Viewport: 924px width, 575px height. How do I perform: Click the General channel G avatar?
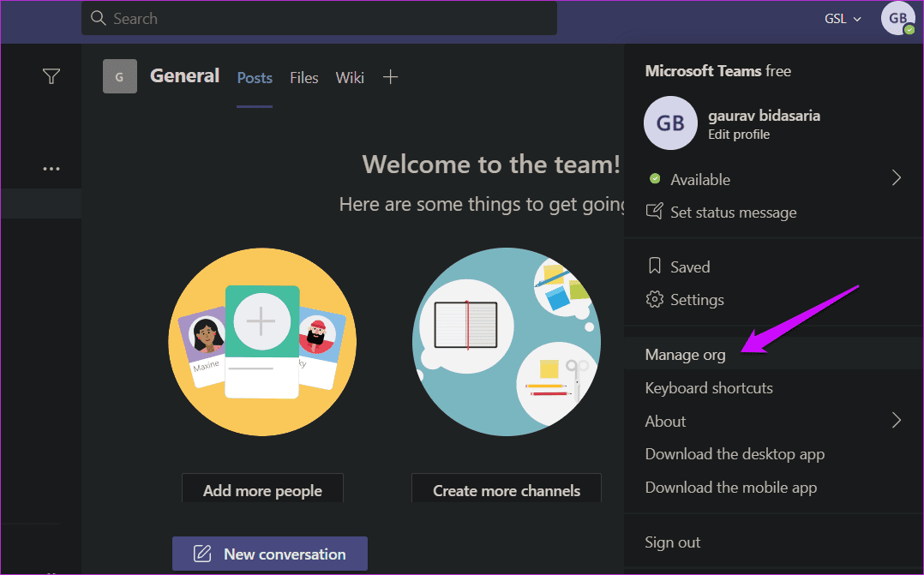tap(120, 76)
